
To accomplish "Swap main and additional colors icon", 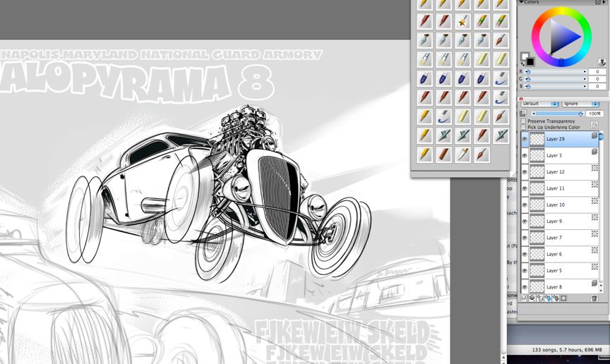I will [523, 63].
